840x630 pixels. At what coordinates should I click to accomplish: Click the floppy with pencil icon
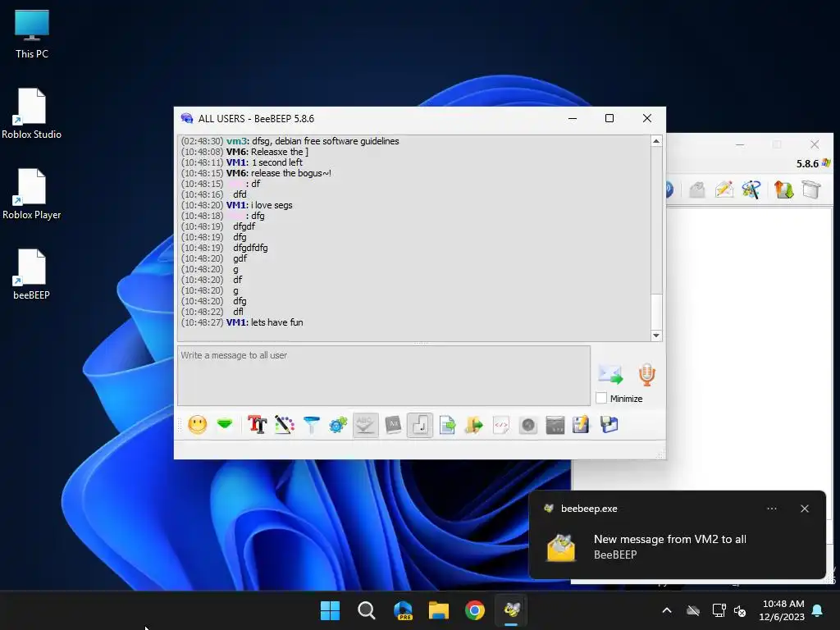click(582, 426)
